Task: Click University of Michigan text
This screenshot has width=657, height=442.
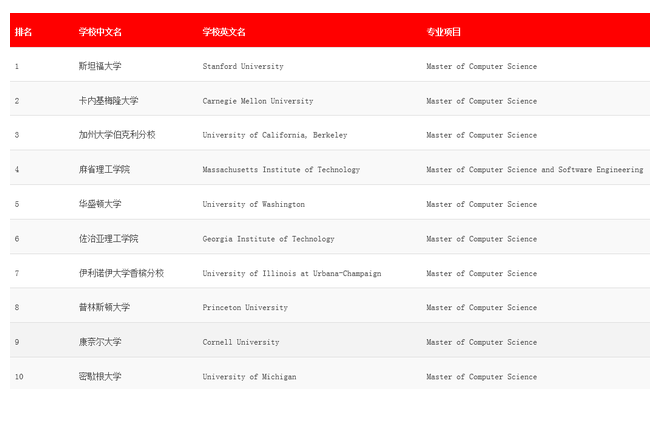Action: [x=249, y=377]
